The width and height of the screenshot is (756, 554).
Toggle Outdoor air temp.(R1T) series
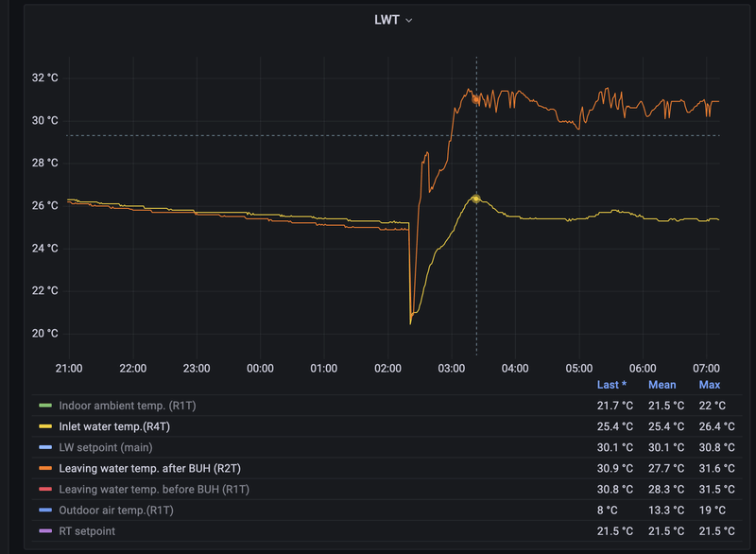click(x=116, y=511)
